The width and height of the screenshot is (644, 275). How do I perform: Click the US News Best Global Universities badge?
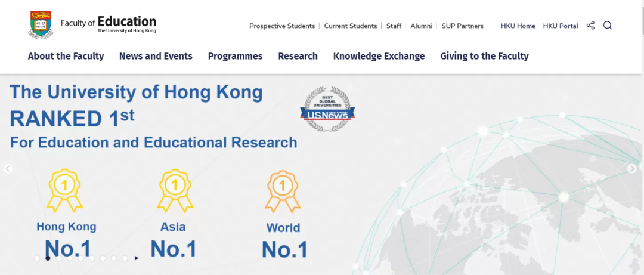[x=327, y=109]
